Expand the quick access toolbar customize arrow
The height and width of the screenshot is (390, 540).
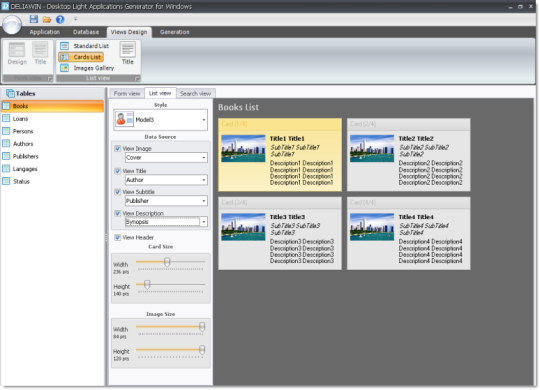[x=75, y=19]
